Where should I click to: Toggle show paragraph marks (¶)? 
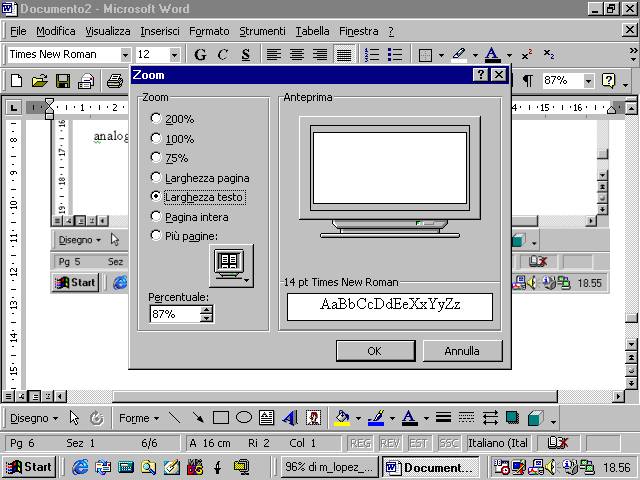(527, 80)
